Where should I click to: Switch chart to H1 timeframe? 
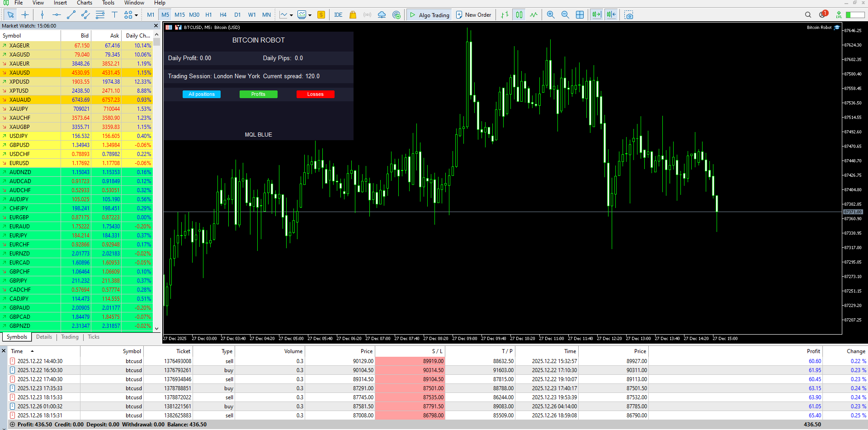(x=208, y=15)
